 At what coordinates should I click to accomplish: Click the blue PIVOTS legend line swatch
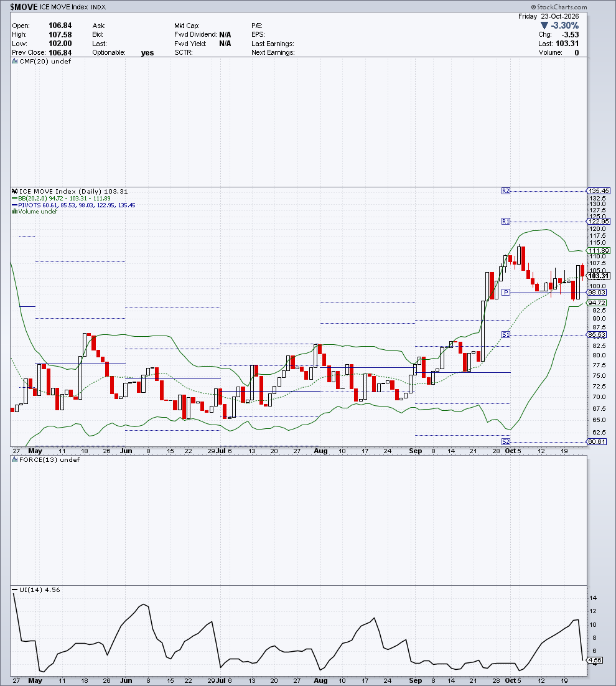pyautogui.click(x=14, y=205)
